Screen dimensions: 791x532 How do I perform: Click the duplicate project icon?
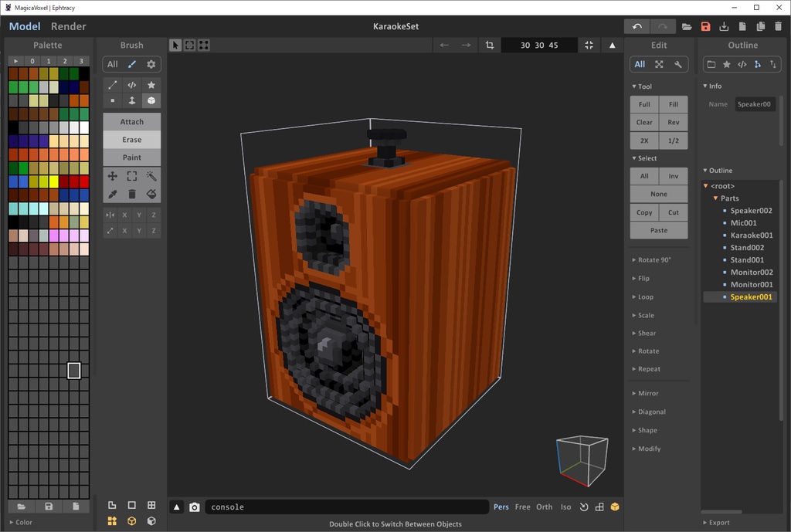tap(760, 26)
